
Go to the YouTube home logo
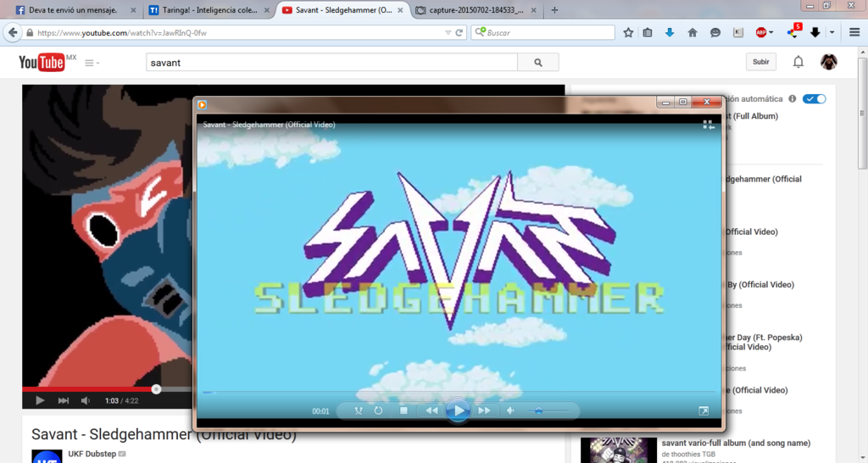(42, 63)
